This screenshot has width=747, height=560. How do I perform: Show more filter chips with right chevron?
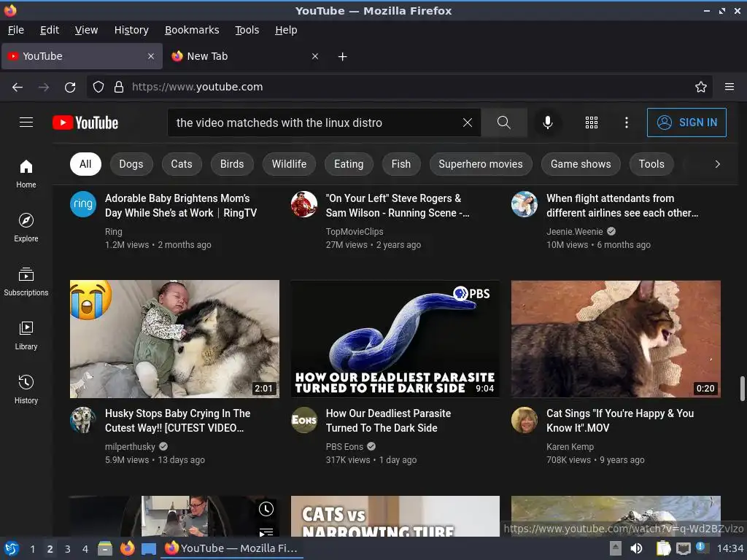click(718, 164)
